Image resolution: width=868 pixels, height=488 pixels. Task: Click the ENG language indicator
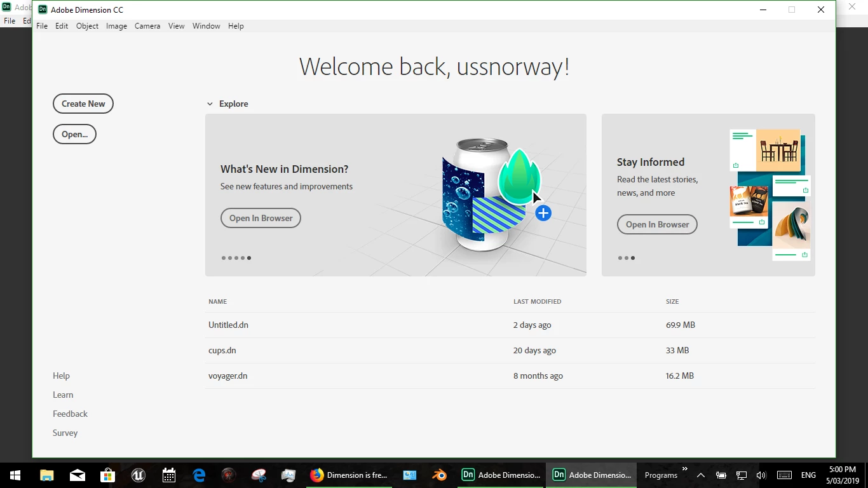[x=808, y=475]
